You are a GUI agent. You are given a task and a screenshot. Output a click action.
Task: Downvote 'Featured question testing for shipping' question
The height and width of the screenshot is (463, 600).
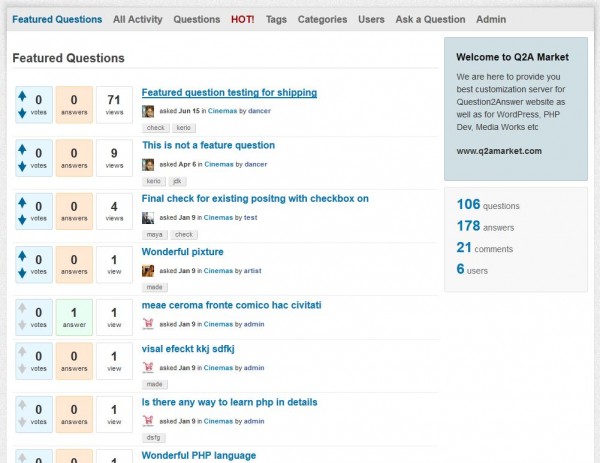click(x=23, y=113)
